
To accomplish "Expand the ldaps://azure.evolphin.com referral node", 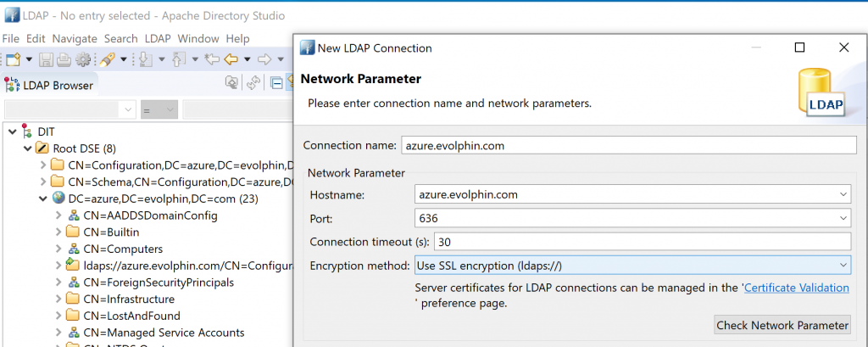I will (x=58, y=266).
